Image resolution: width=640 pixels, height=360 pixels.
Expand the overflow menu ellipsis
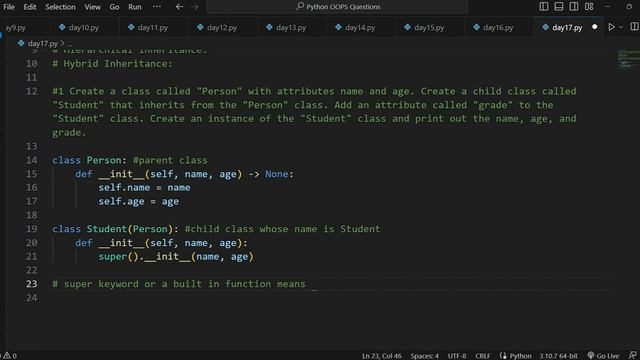click(x=157, y=7)
